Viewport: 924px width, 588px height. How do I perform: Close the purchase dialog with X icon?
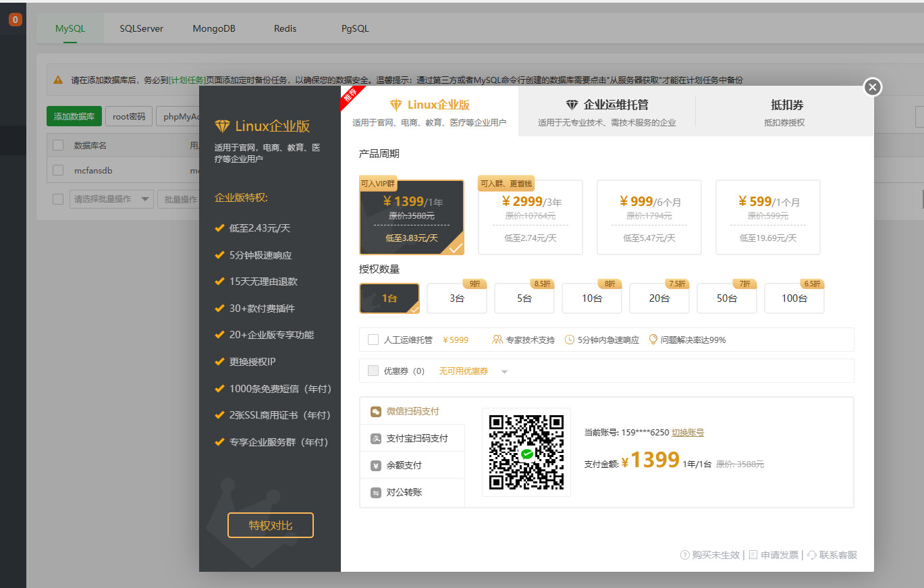click(x=873, y=87)
